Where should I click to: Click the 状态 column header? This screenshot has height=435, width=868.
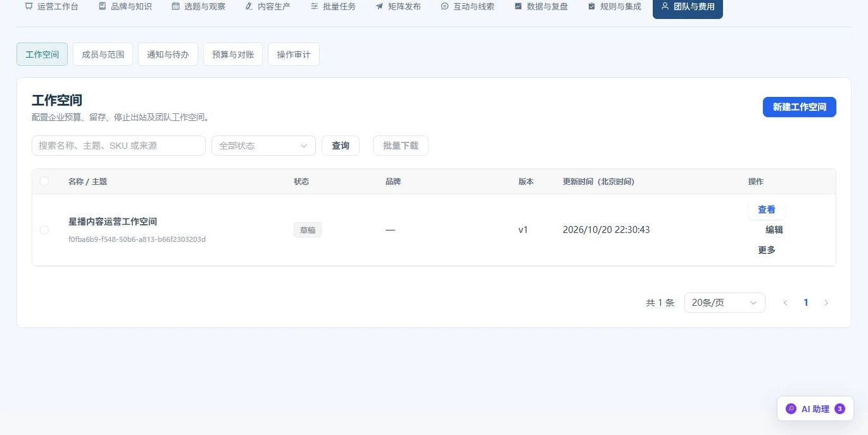[x=301, y=181]
